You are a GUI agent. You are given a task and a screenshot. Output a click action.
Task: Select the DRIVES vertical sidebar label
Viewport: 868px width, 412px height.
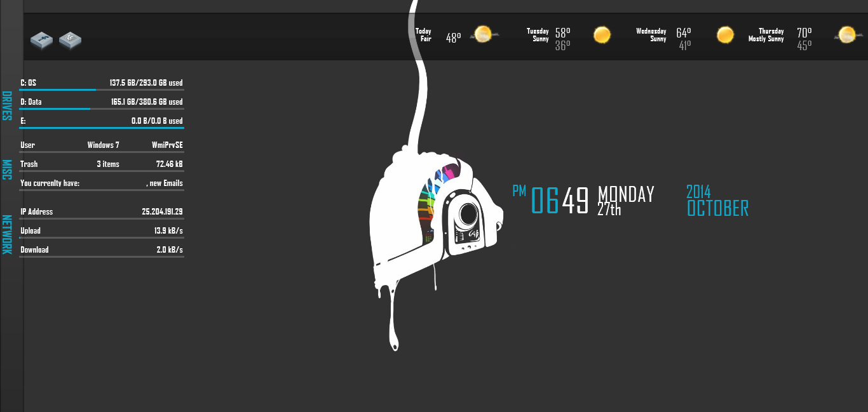7,105
